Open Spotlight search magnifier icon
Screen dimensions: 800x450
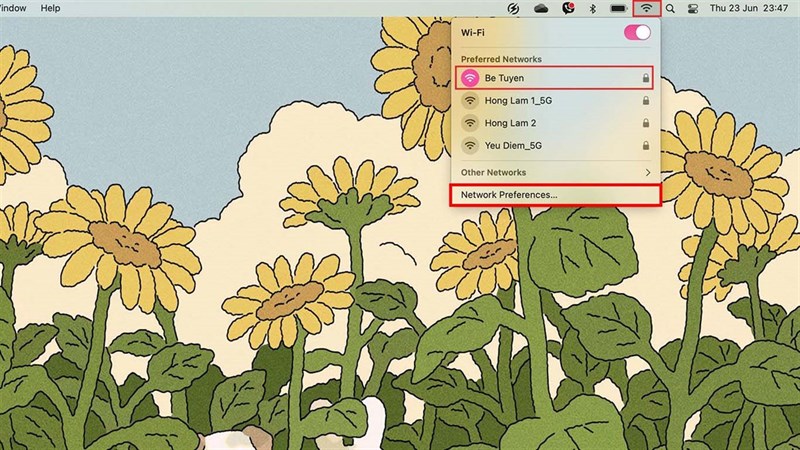coord(670,8)
